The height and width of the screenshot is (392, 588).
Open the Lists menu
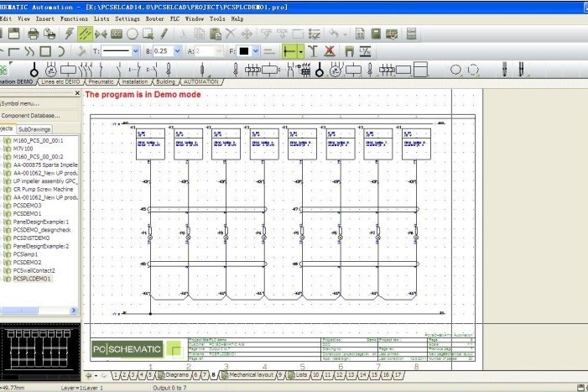click(x=101, y=18)
